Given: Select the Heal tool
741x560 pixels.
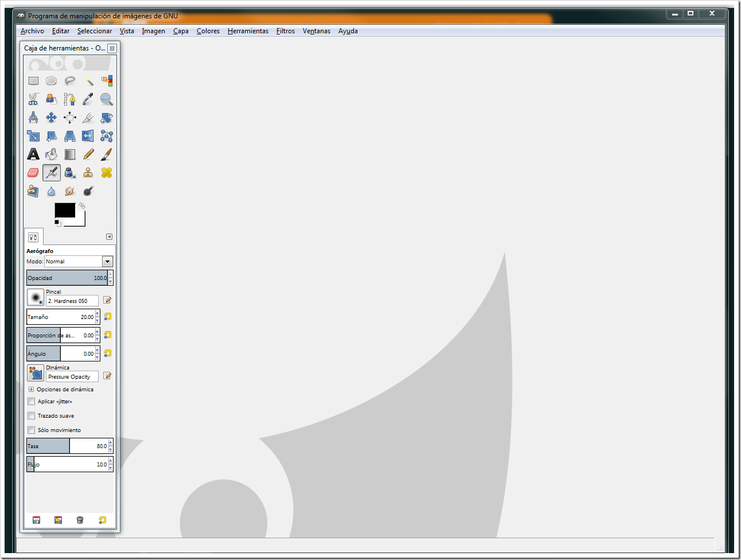Looking at the screenshot, I should (x=107, y=173).
